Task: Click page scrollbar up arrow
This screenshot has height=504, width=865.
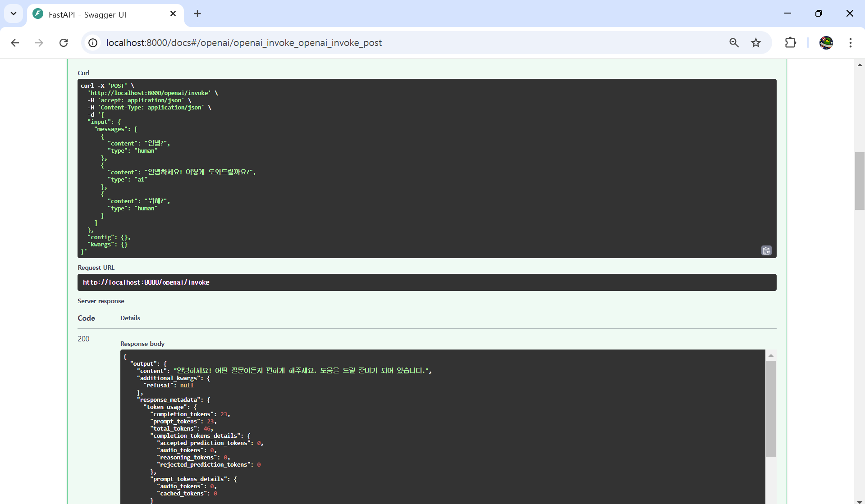Action: (x=860, y=65)
